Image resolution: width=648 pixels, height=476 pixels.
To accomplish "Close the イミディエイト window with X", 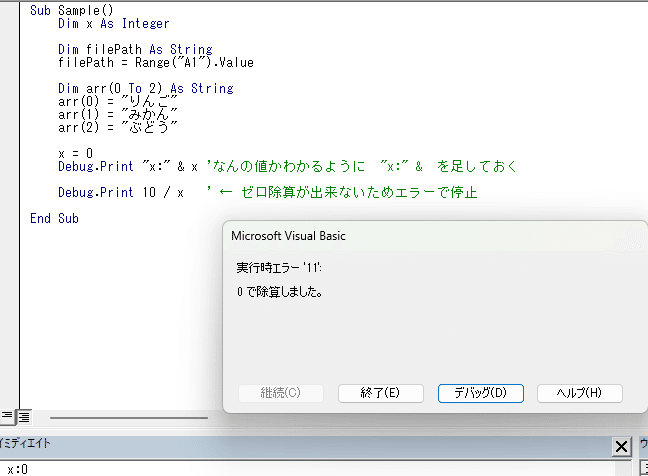I will click(x=621, y=447).
